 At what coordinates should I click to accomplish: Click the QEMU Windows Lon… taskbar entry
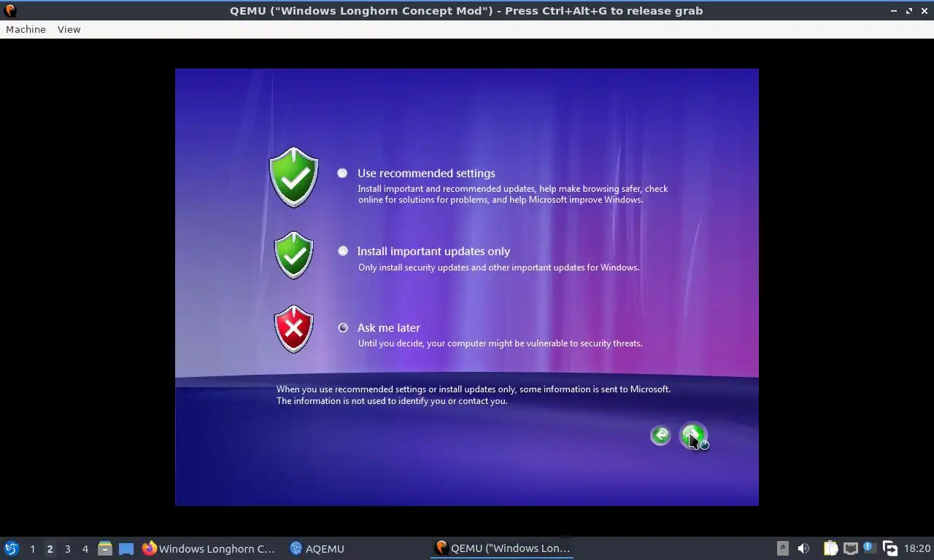(x=503, y=548)
